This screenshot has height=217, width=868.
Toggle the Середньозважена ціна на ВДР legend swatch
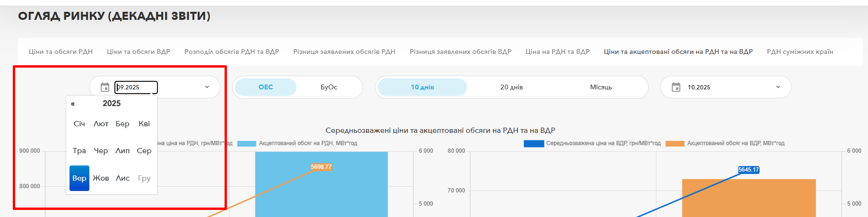pos(534,143)
